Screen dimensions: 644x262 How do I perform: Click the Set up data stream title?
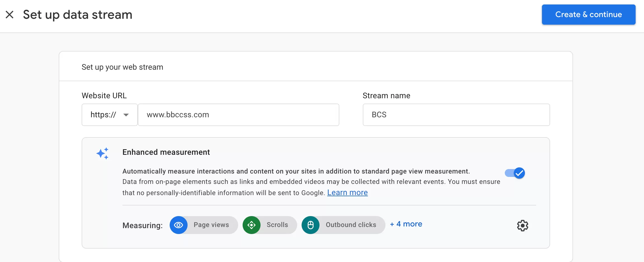78,15
